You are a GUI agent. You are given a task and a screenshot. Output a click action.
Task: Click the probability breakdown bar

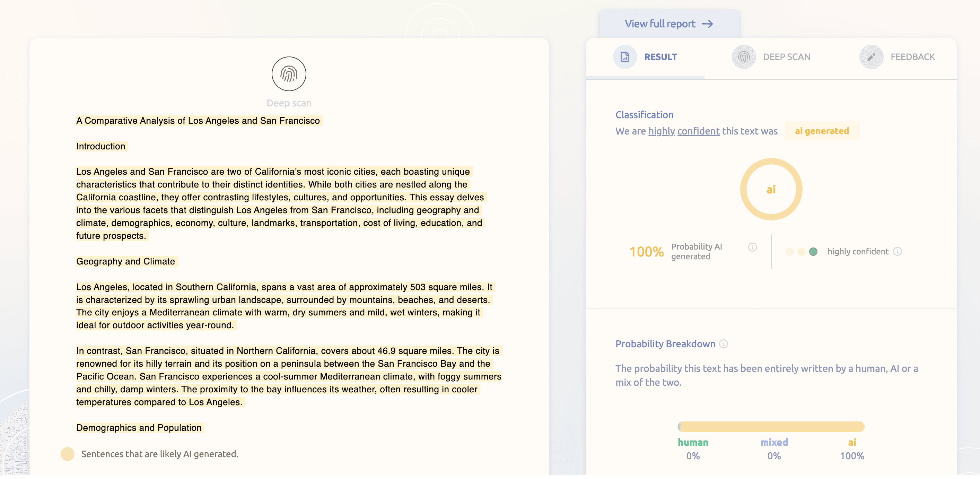tap(771, 427)
